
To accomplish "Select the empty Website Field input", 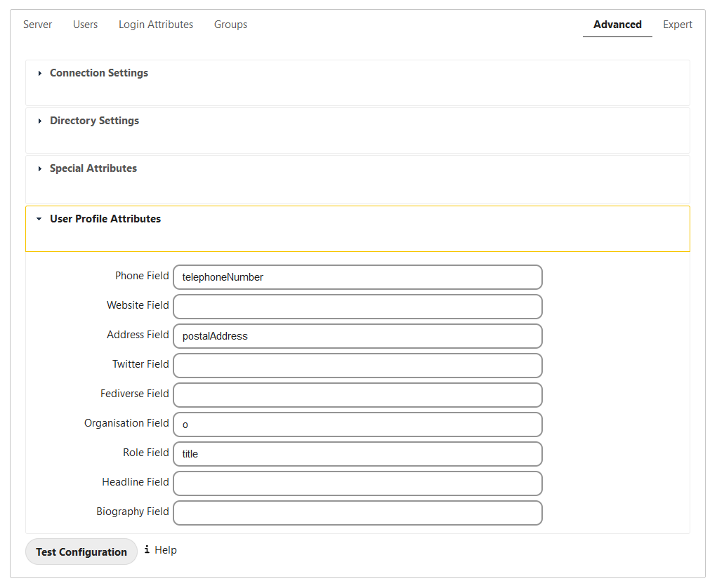I will pos(358,307).
